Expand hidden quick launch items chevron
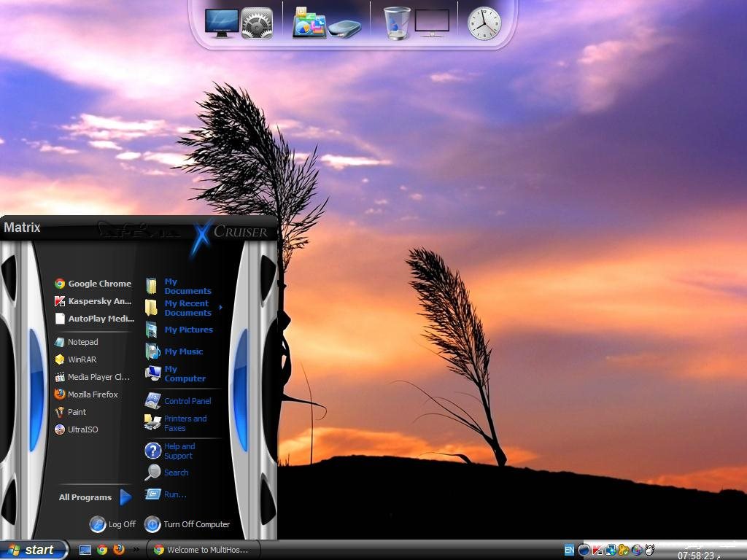The width and height of the screenshot is (747, 560). tap(136, 550)
